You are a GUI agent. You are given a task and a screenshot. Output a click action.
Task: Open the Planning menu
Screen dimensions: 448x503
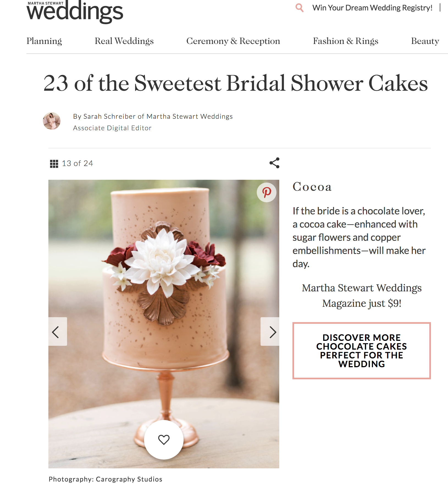pyautogui.click(x=44, y=41)
